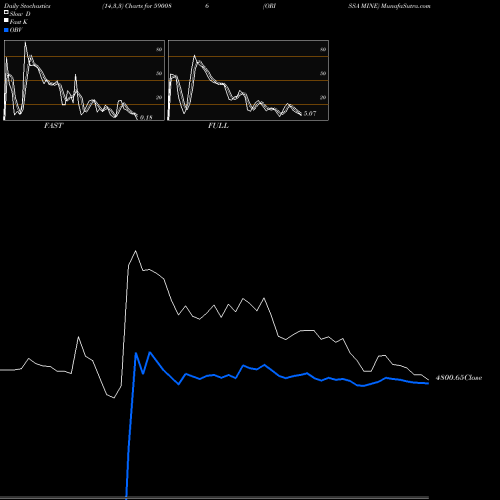500x500 pixels.
Task: Select the 'Slow D' legend label
Action: [20, 14]
